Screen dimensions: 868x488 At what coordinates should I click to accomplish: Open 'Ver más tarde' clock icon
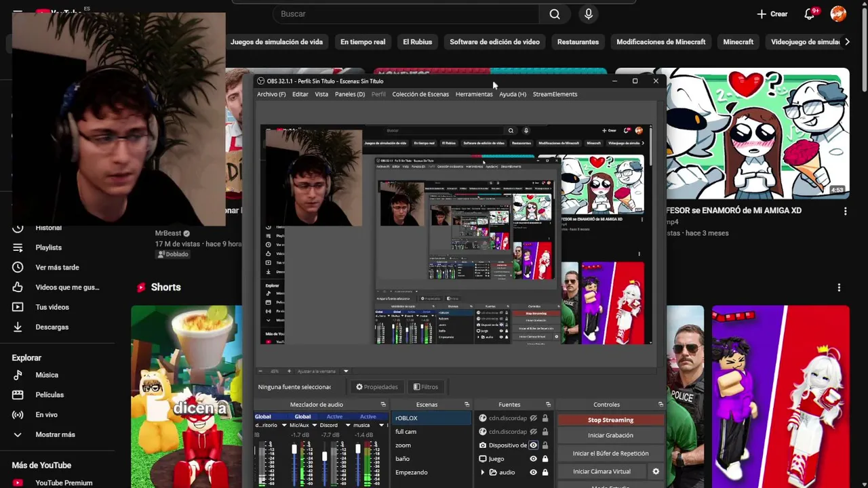(18, 268)
